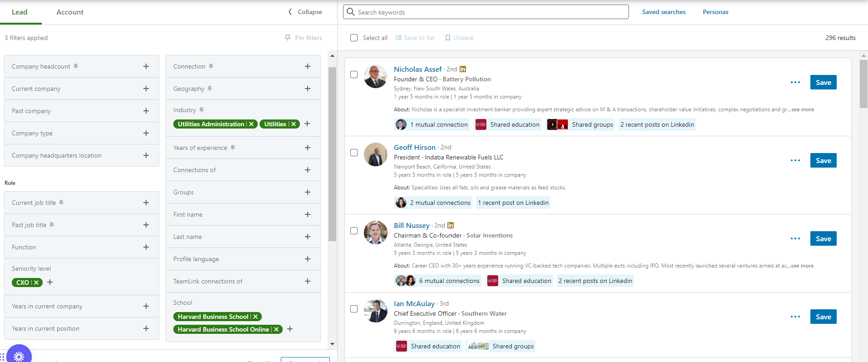Click the filter panel vertical scrollbar
868x362 pixels.
click(332, 154)
